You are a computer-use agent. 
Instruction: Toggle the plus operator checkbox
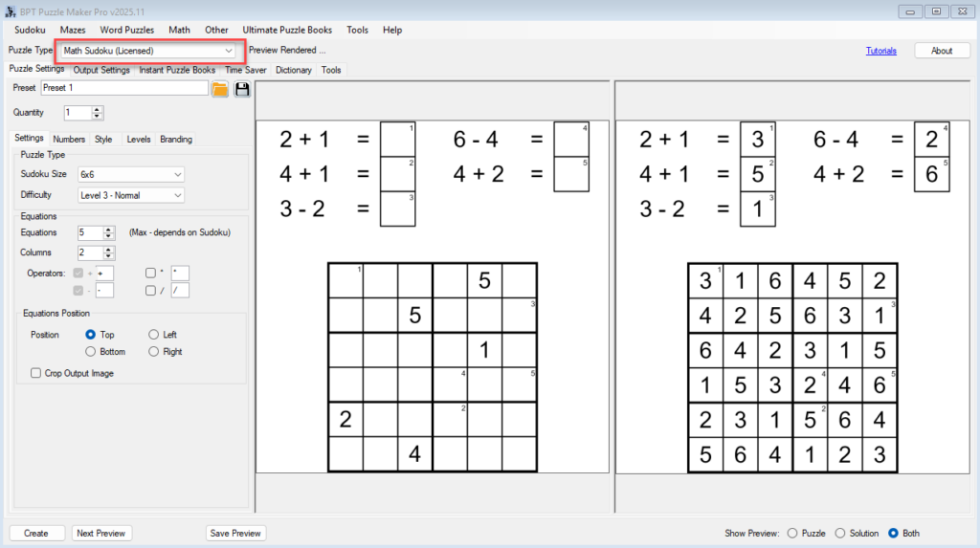pos(78,274)
